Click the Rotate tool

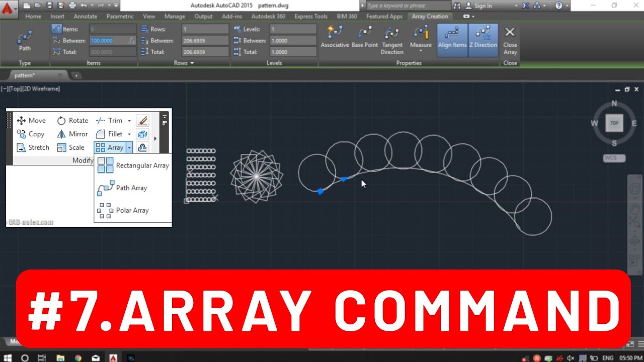click(72, 121)
